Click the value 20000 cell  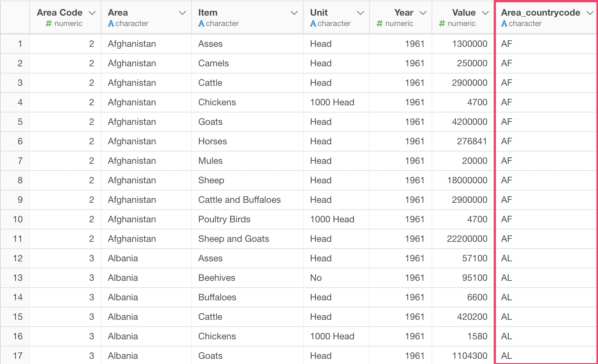pos(463,161)
